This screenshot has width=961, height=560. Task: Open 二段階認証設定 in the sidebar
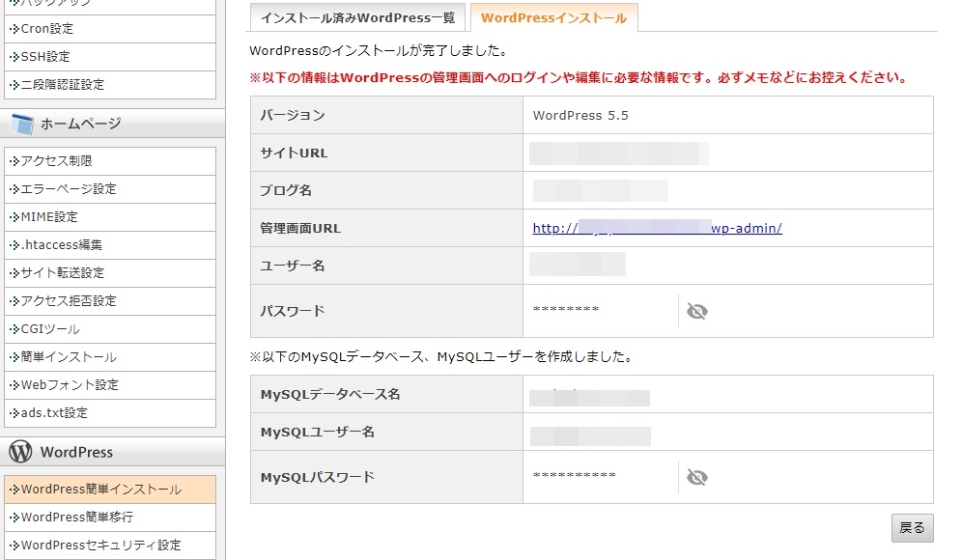coord(62,85)
